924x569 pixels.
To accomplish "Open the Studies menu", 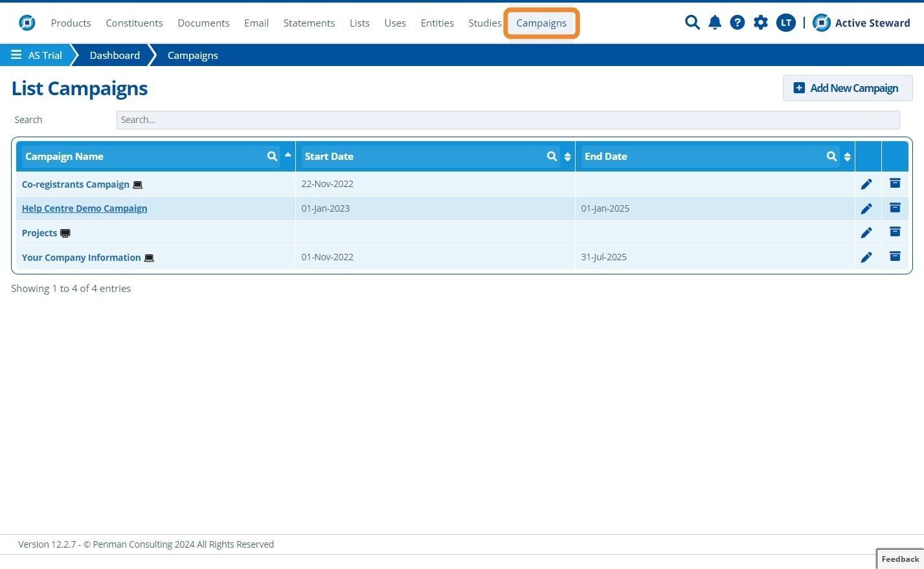I will [x=485, y=23].
